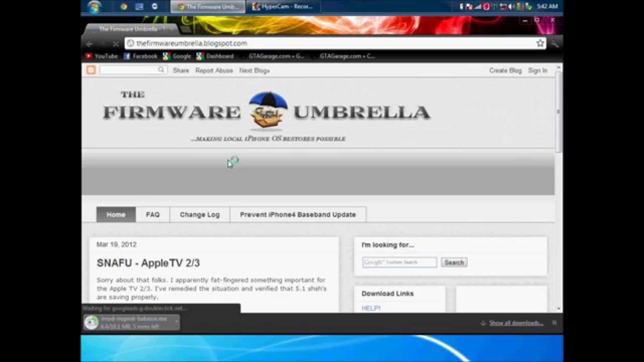Stop loading the page with X button
Image resolution: width=644 pixels, height=362 pixels.
[x=116, y=44]
